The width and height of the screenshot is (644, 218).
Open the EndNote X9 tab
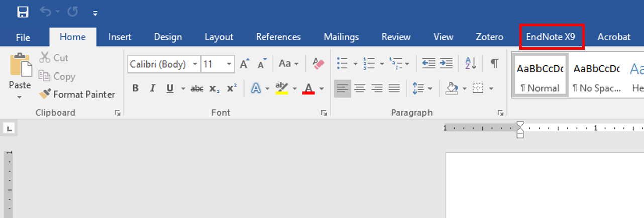pyautogui.click(x=551, y=37)
